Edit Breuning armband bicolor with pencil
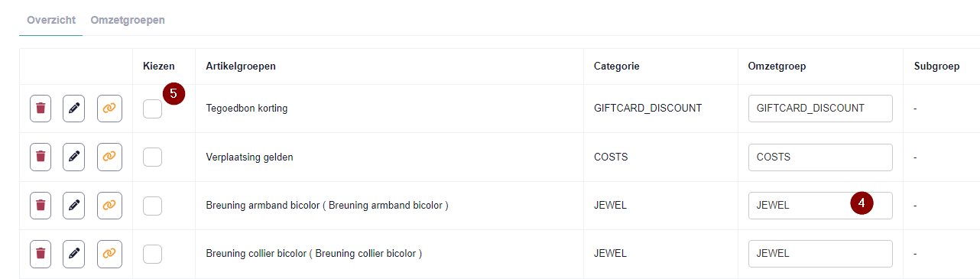Viewport: 980px width, 279px height. [74, 205]
